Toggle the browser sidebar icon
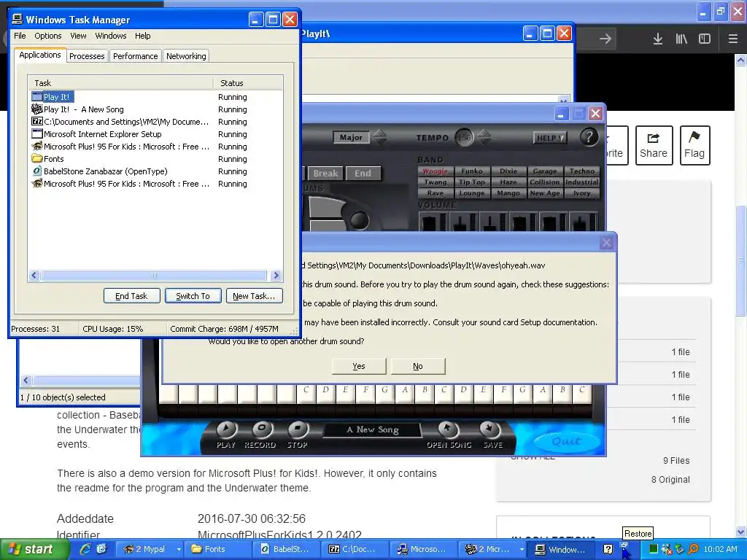 pos(705,39)
